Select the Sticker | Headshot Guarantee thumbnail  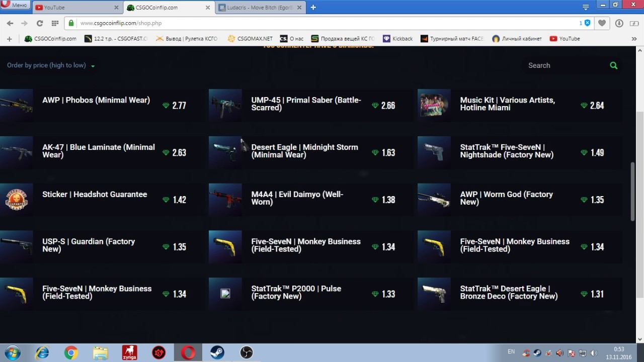point(17,200)
